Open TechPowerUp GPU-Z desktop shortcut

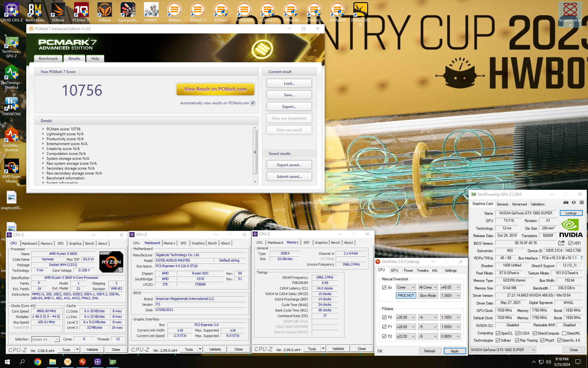(12, 46)
